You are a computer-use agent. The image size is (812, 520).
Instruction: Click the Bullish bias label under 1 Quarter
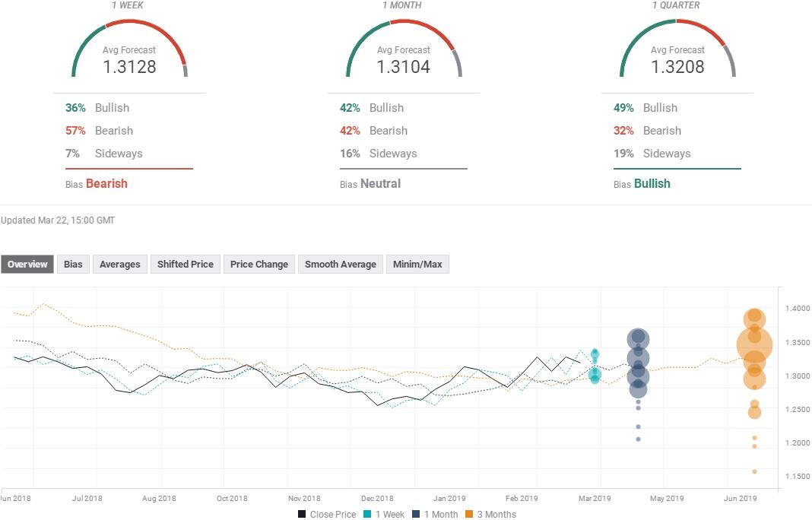click(x=652, y=184)
